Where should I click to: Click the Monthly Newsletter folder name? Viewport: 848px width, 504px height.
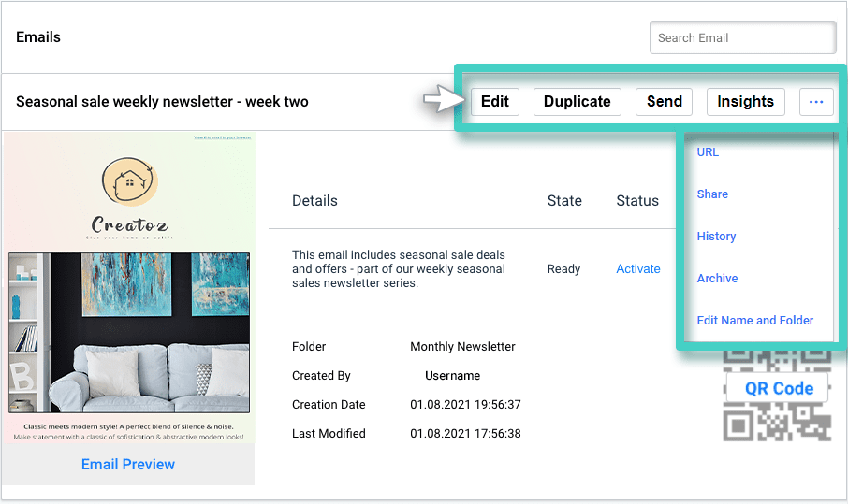tap(462, 347)
